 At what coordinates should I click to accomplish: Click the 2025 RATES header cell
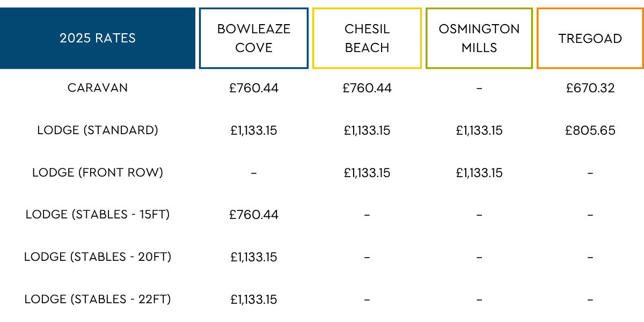(98, 38)
